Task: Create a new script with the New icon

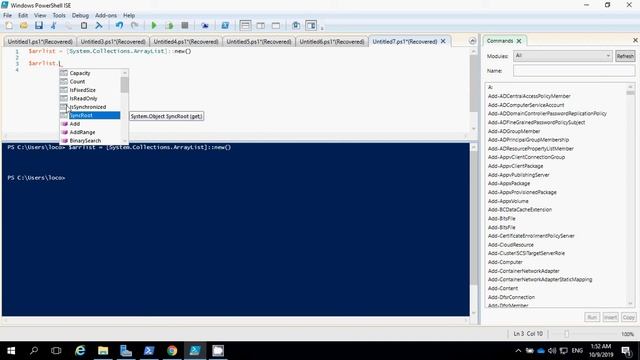Action: (x=9, y=26)
